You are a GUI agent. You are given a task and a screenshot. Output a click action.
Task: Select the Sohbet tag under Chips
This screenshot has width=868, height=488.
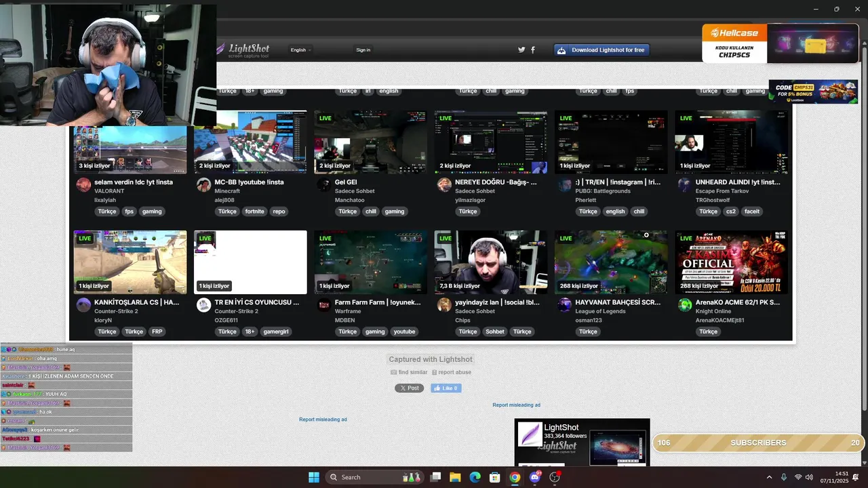495,332
